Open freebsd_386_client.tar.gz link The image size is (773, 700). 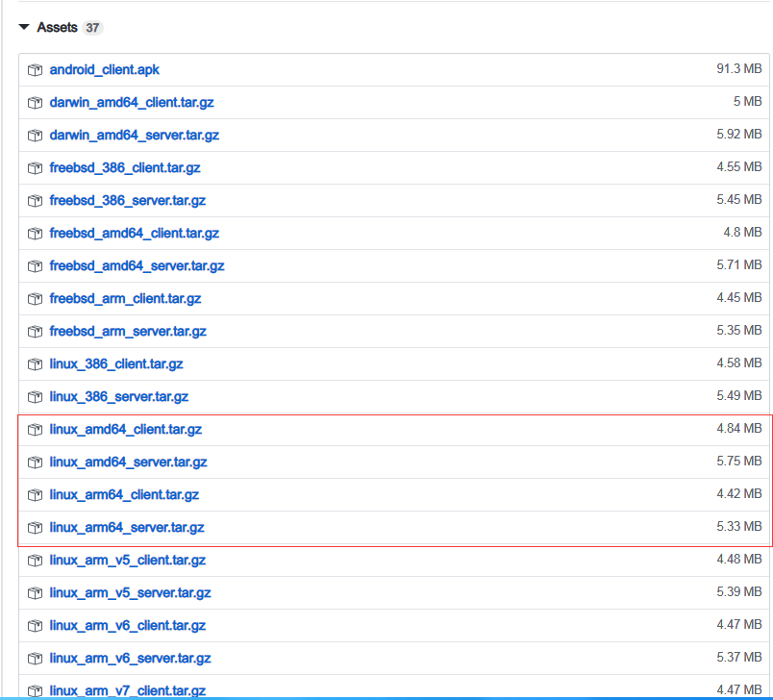pos(125,168)
